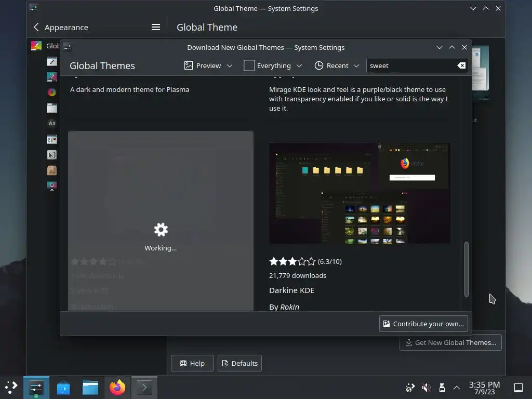Open Splash Screen settings in sidebar
Image resolution: width=532 pixels, height=399 pixels.
(52, 185)
